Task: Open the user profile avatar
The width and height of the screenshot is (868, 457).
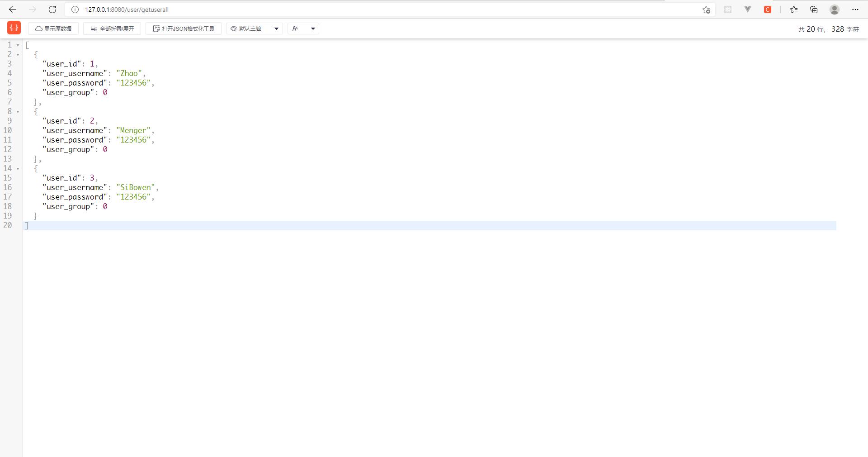Action: (835, 10)
